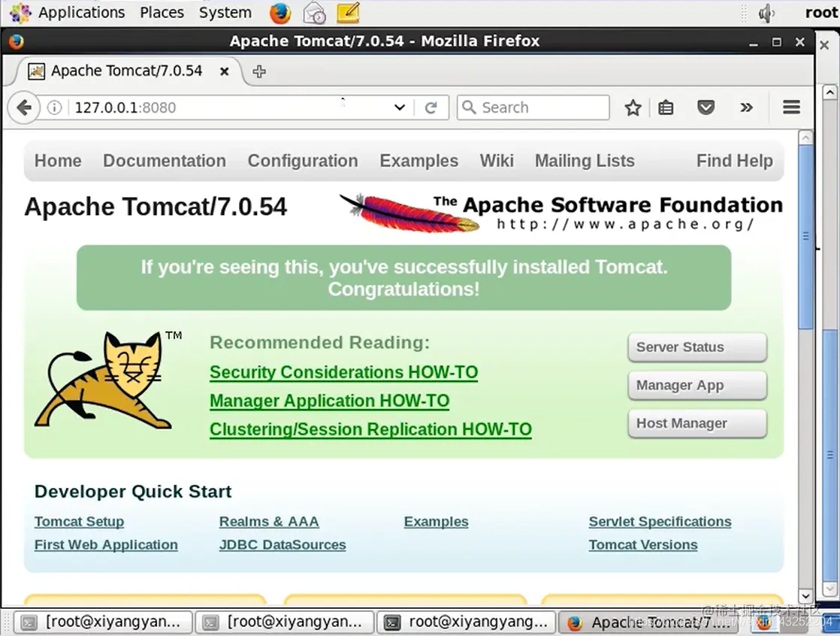840x636 pixels.
Task: Open Tomcat Versions link
Action: (643, 544)
